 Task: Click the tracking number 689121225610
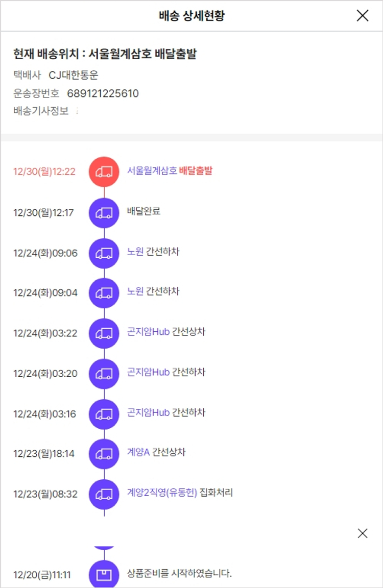[103, 93]
